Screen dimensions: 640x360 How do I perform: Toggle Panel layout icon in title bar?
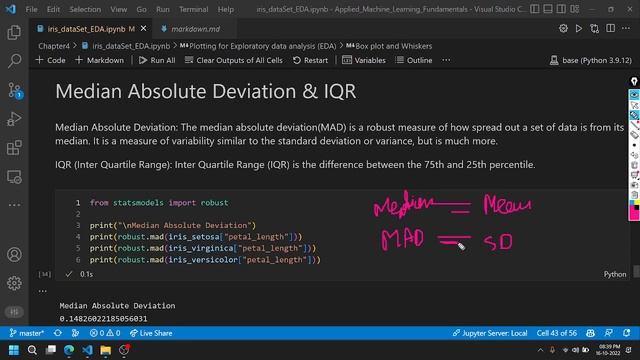[x=548, y=9]
